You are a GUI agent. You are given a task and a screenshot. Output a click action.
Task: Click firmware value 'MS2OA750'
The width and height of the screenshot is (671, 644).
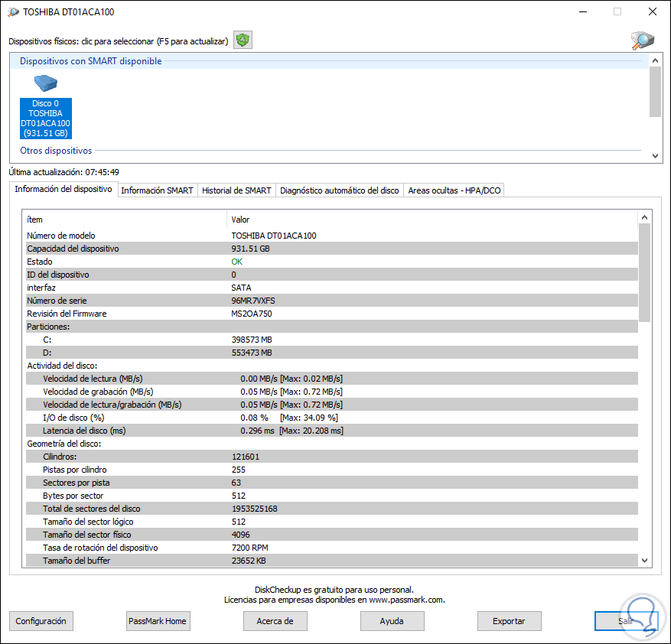[252, 314]
